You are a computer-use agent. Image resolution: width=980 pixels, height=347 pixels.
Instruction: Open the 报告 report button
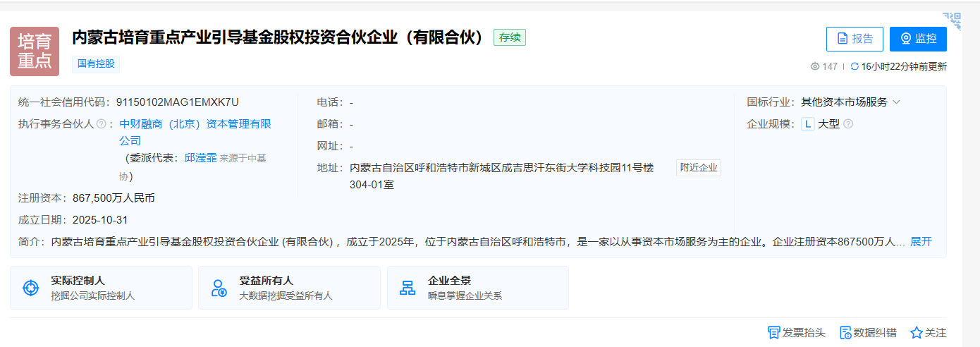pyautogui.click(x=855, y=39)
